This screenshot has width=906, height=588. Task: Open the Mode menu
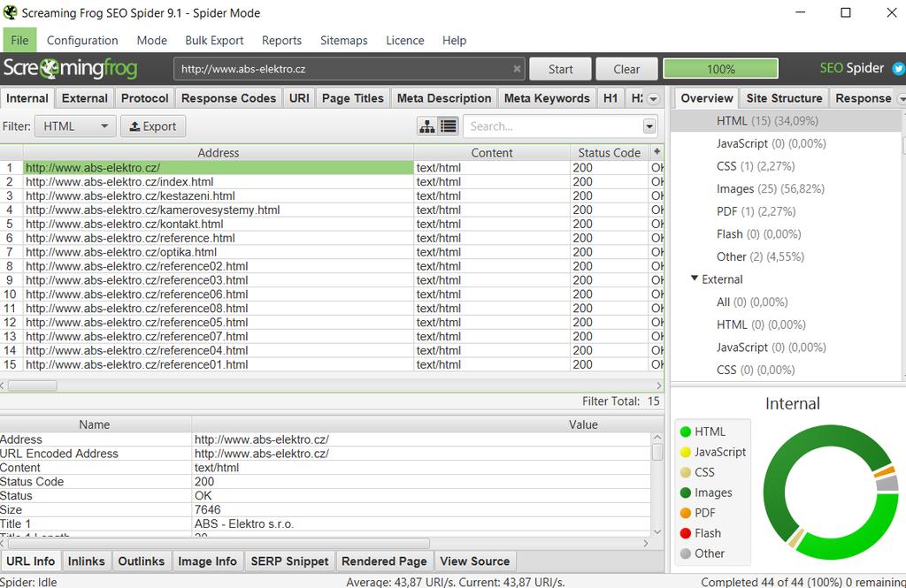click(152, 41)
